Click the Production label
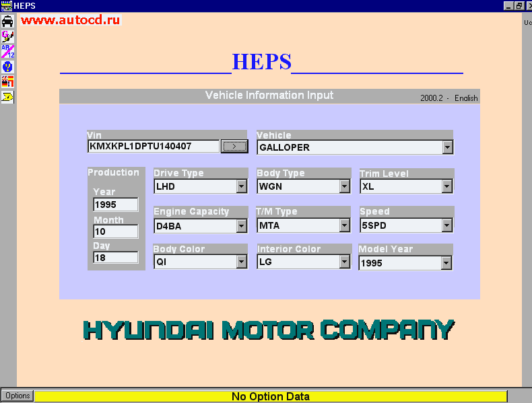The image size is (532, 403). pyautogui.click(x=113, y=172)
